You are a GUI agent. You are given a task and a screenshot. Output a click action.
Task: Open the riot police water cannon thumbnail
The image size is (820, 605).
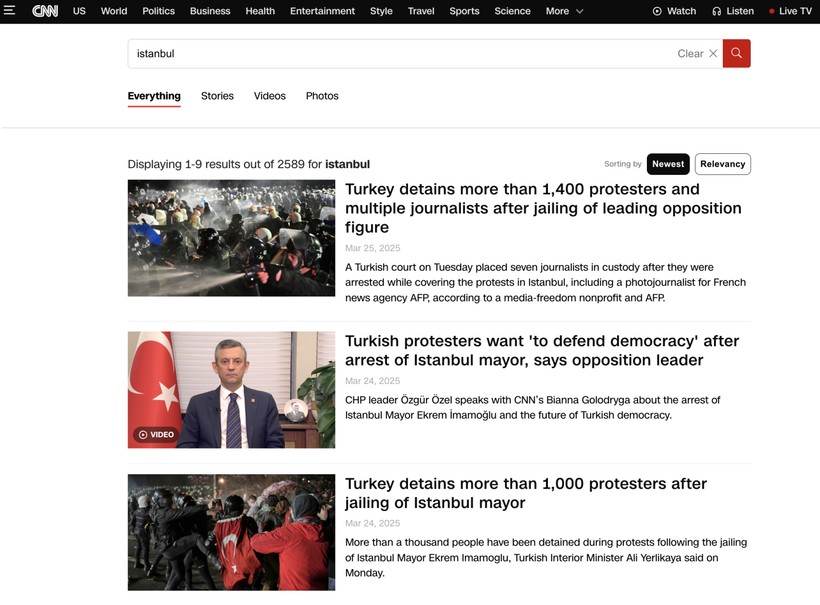(231, 238)
